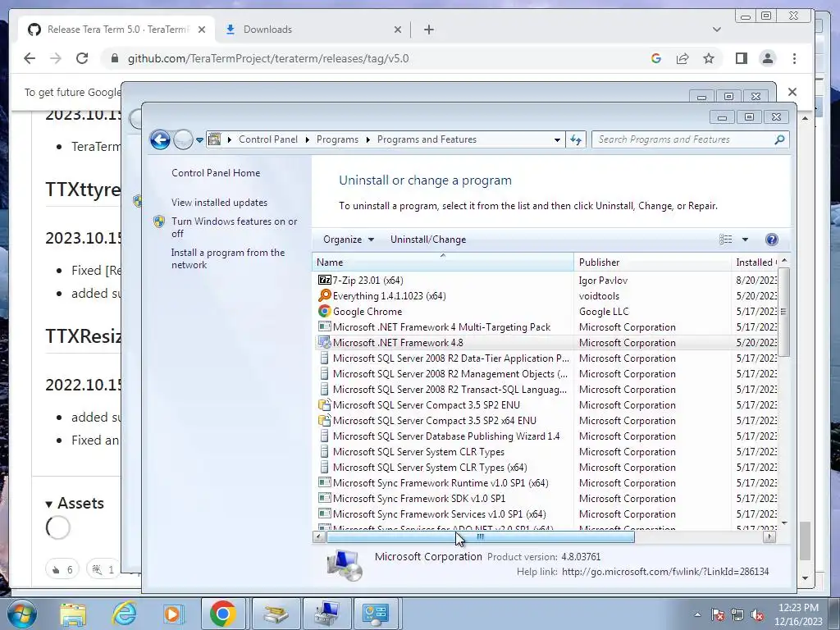840x630 pixels.
Task: Click the search magnifier icon in Control Panel
Action: [779, 139]
